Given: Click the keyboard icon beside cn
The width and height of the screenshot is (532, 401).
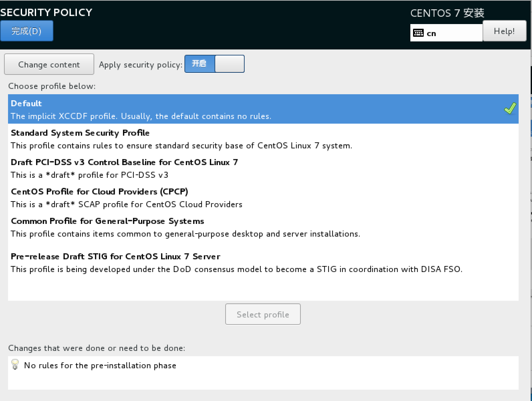Looking at the screenshot, I should point(418,33).
